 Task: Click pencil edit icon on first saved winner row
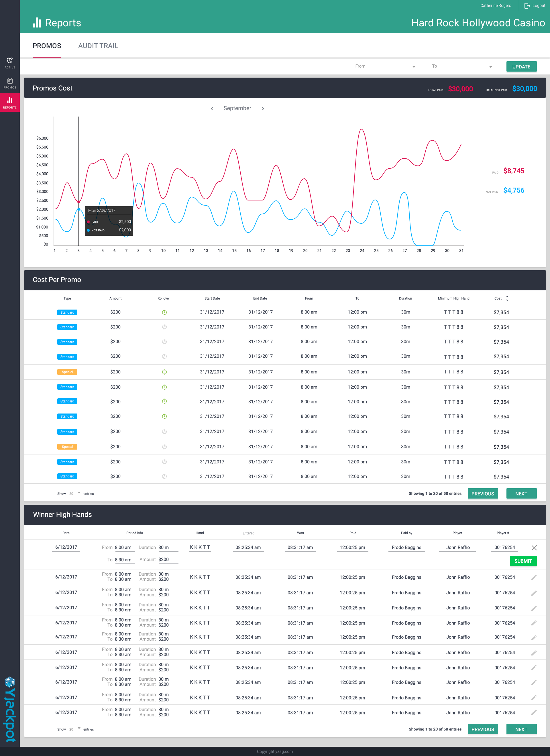[534, 577]
